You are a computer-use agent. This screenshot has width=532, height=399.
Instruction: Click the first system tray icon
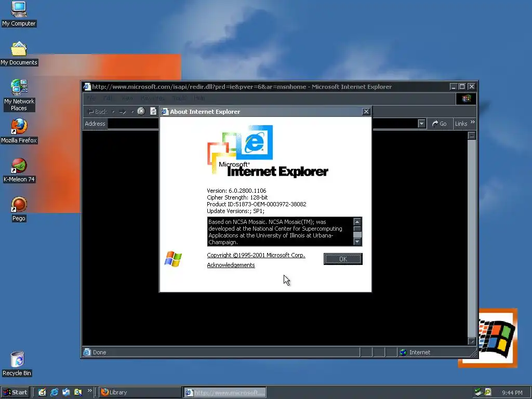[x=478, y=392]
